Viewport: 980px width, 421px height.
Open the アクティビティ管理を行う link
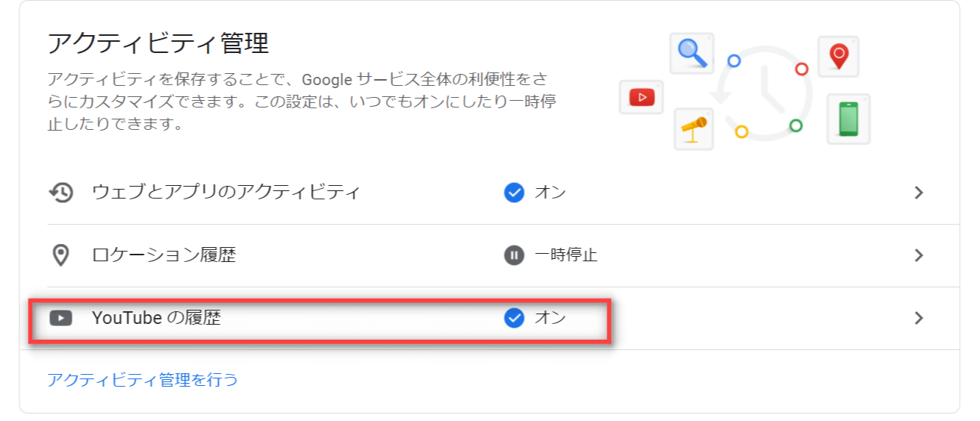tap(143, 379)
